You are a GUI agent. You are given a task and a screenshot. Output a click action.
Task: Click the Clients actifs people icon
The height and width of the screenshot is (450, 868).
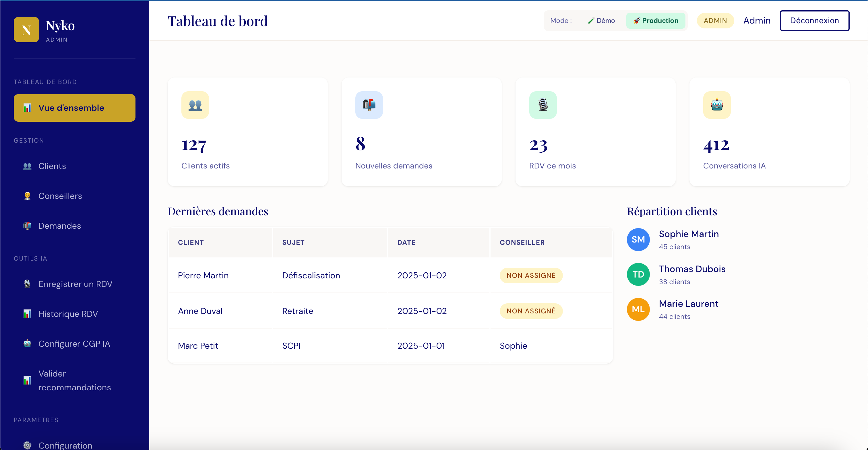(x=195, y=105)
